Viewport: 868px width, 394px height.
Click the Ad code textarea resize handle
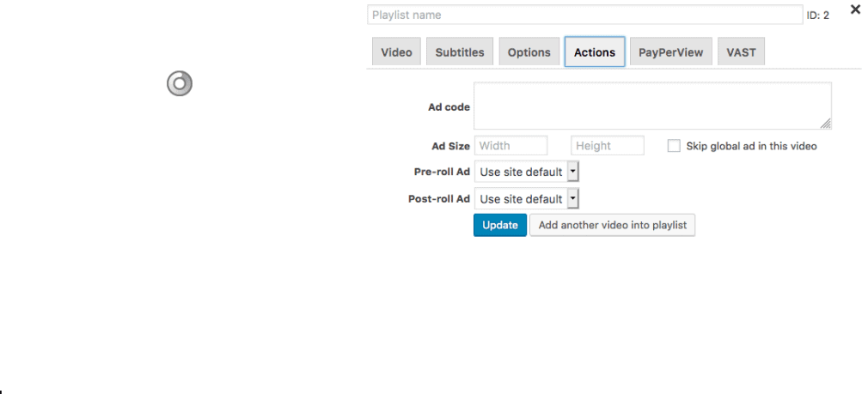tap(825, 124)
